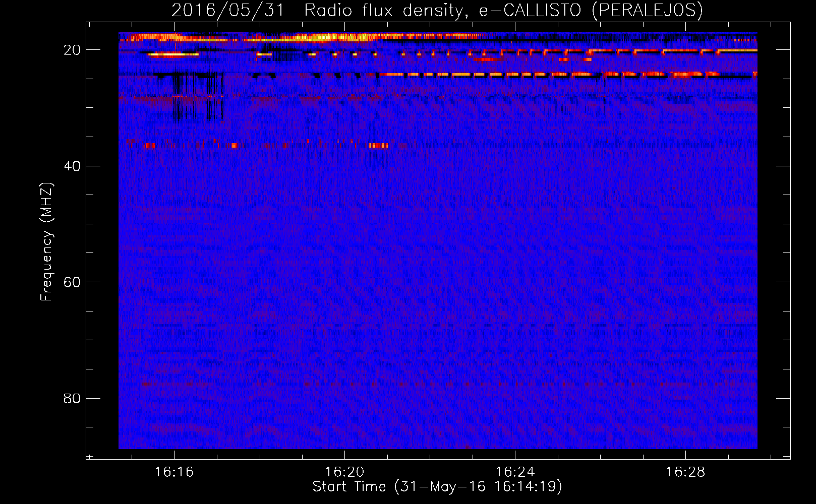Click the plot title 'Radio flux density, e-CALLISTO (PERALEJOS)'

[503, 10]
